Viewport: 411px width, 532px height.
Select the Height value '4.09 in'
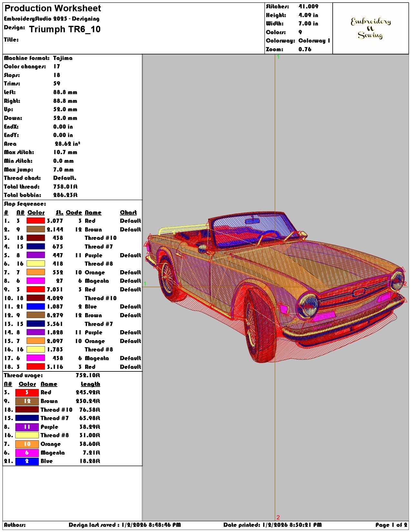[x=308, y=15]
